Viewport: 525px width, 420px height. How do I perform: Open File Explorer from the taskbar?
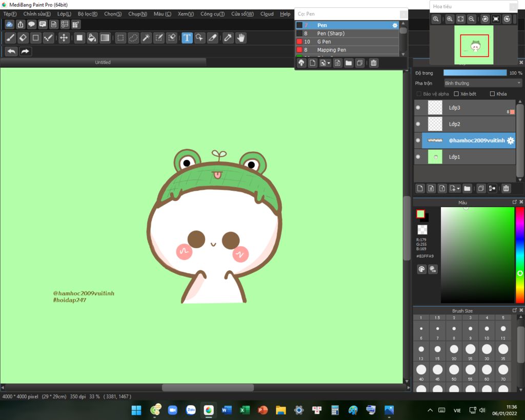point(281,410)
